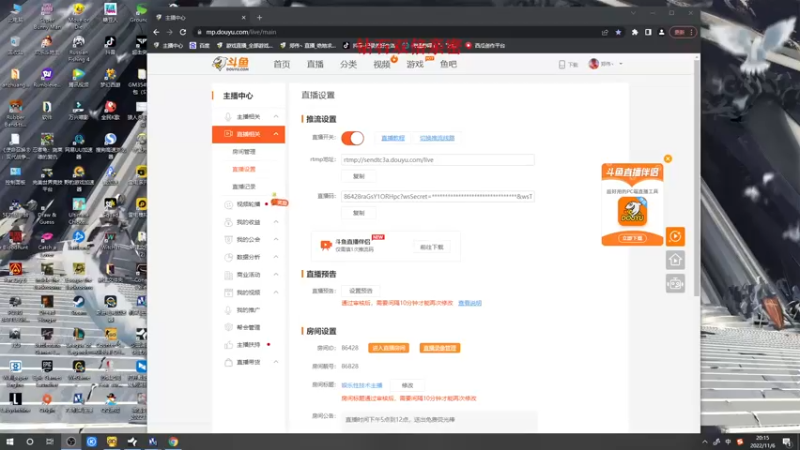Expand last sidebar section with bag icon
The image size is (800, 450).
pos(276,362)
